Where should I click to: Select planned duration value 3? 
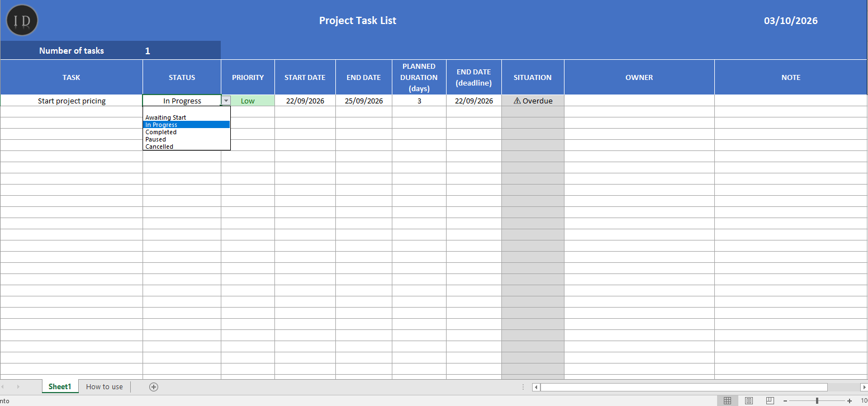coord(419,101)
